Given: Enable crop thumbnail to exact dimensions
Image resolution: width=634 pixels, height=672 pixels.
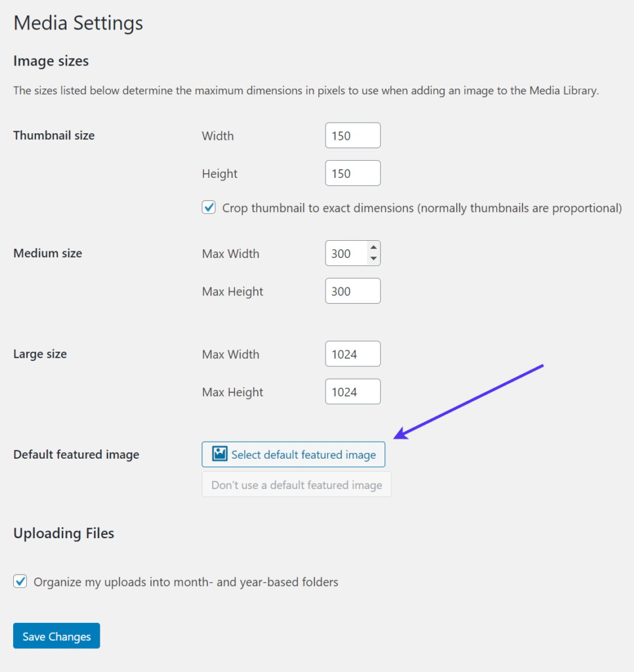Looking at the screenshot, I should pyautogui.click(x=208, y=207).
